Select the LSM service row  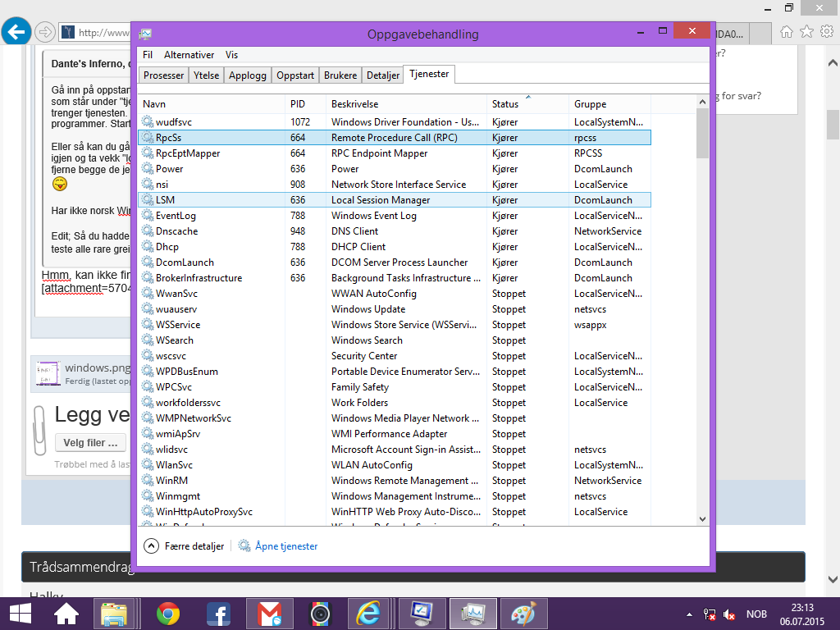click(x=395, y=200)
